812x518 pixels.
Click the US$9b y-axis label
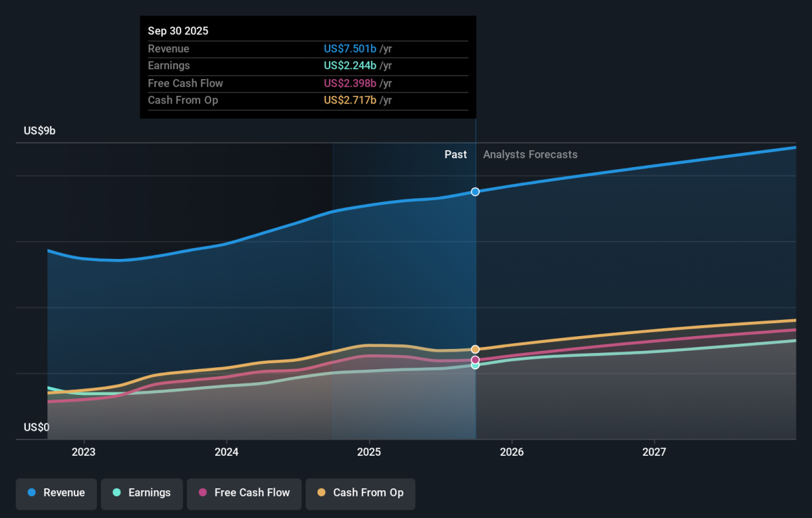pyautogui.click(x=39, y=131)
